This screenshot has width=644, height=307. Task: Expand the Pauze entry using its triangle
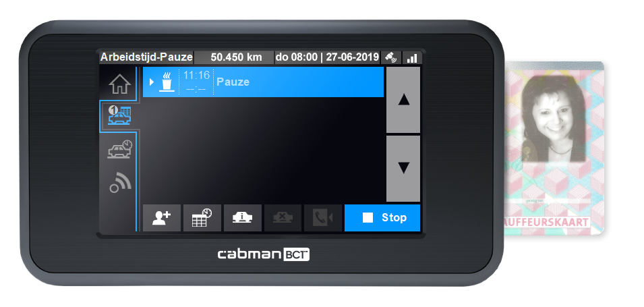click(152, 82)
